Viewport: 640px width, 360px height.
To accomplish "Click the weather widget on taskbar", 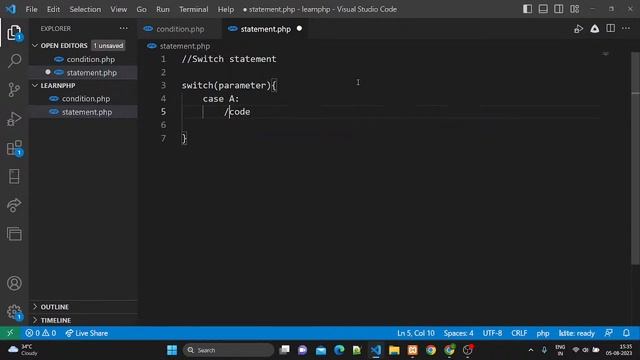I will pyautogui.click(x=22, y=350).
